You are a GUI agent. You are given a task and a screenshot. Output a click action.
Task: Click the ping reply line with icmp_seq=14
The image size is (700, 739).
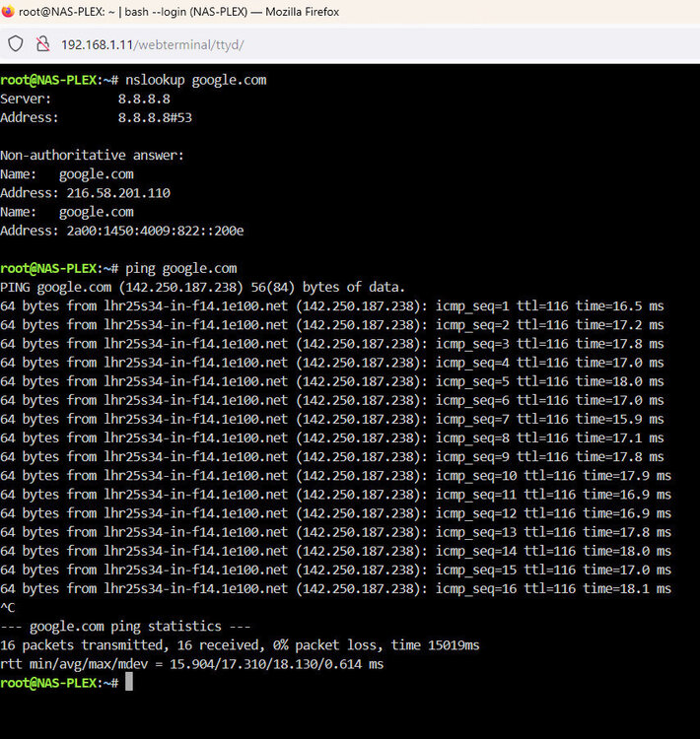[x=336, y=552]
